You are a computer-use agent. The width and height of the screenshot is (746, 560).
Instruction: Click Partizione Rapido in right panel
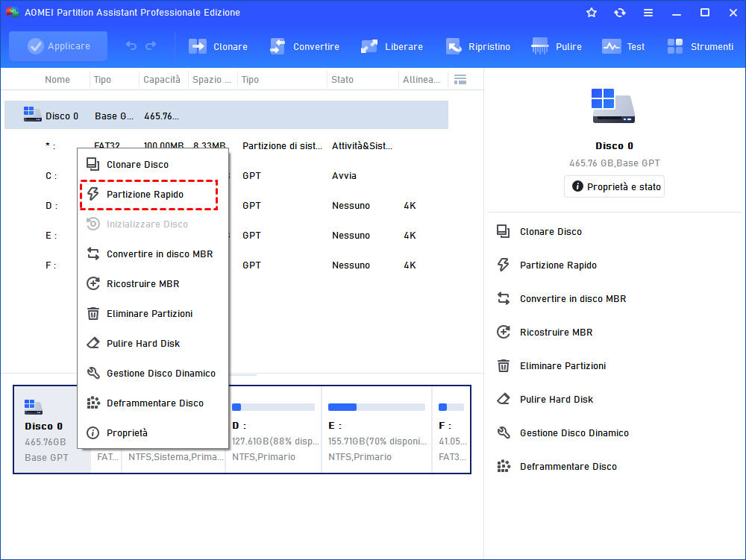coord(558,265)
